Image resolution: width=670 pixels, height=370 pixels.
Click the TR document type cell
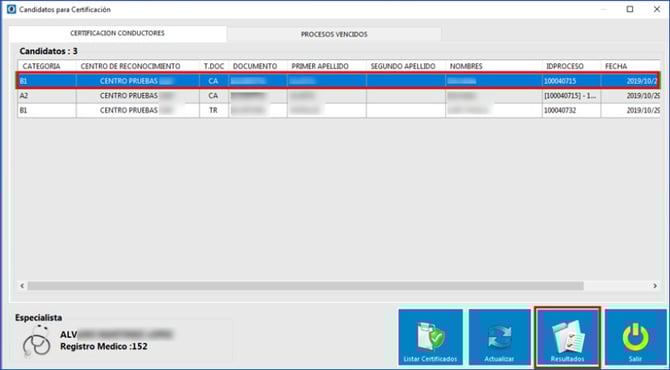pyautogui.click(x=214, y=110)
